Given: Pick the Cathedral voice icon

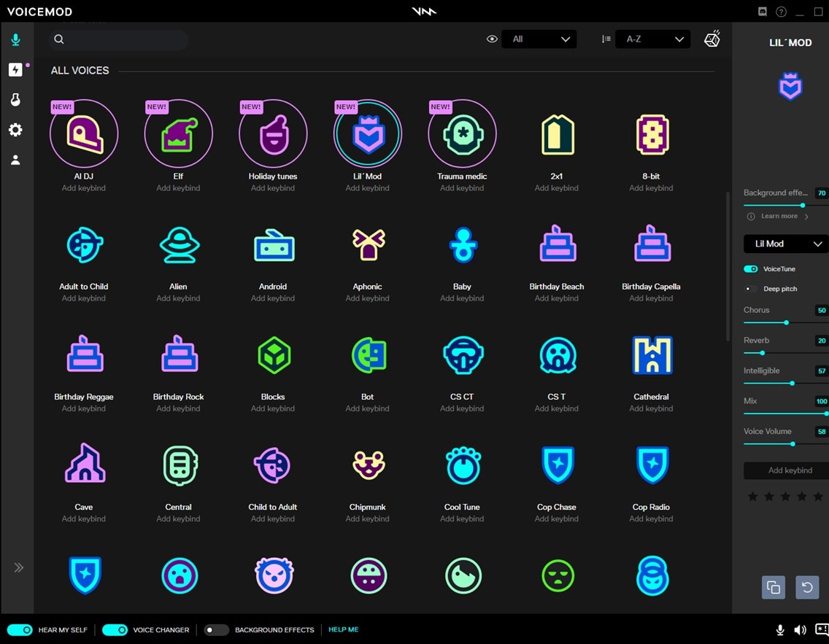Looking at the screenshot, I should [x=652, y=355].
